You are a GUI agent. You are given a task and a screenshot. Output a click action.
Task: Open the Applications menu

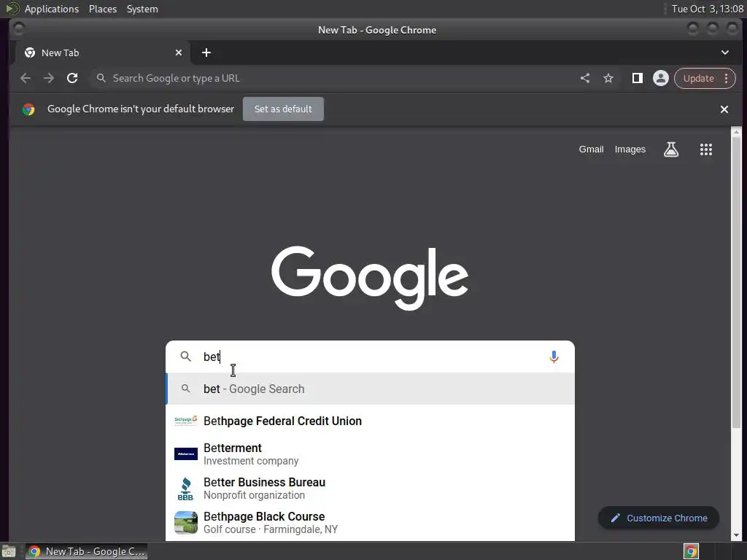[52, 9]
